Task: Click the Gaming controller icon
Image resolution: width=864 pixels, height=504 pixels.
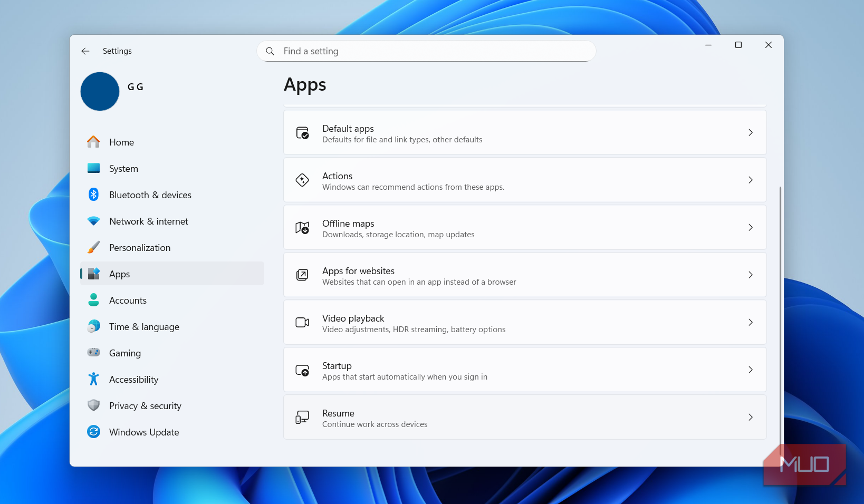Action: point(94,352)
